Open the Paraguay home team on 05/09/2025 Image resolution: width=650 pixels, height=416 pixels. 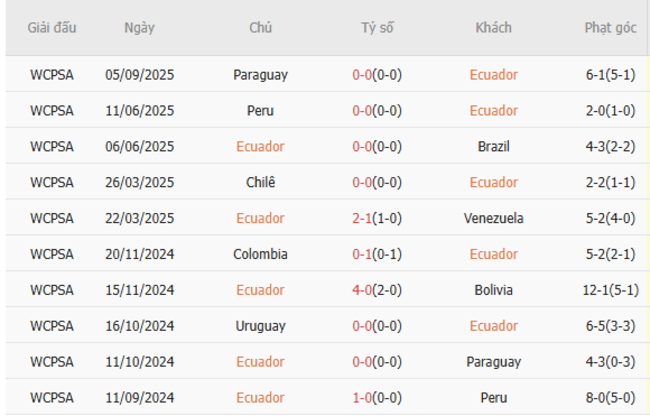260,75
